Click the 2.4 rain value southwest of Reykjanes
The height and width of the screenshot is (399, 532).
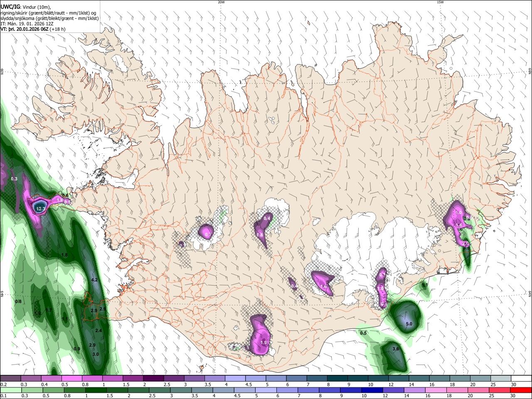tap(99, 330)
